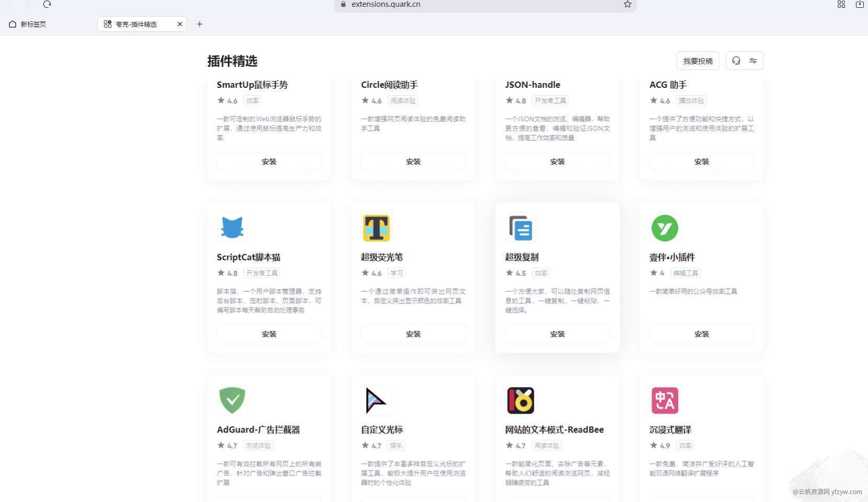Open the 超级复制 title
The image size is (868, 502).
pyautogui.click(x=522, y=257)
